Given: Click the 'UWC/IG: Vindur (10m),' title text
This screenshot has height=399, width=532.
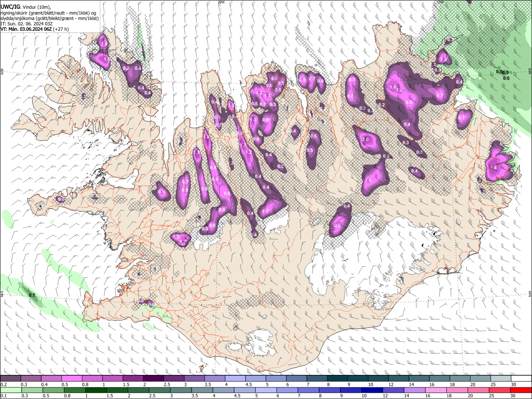Looking at the screenshot, I should pyautogui.click(x=26, y=7).
